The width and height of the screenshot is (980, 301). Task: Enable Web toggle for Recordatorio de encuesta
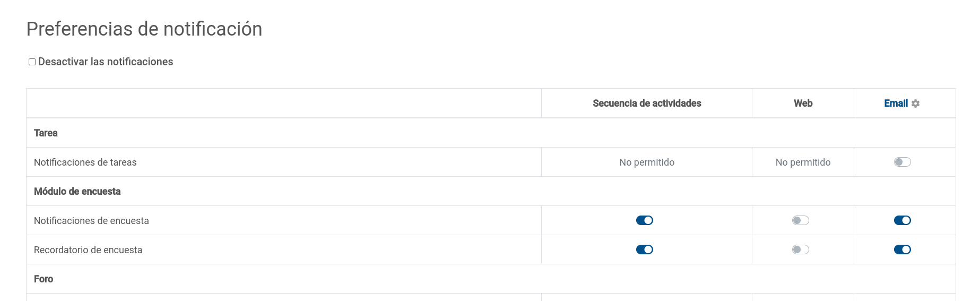[x=800, y=250]
